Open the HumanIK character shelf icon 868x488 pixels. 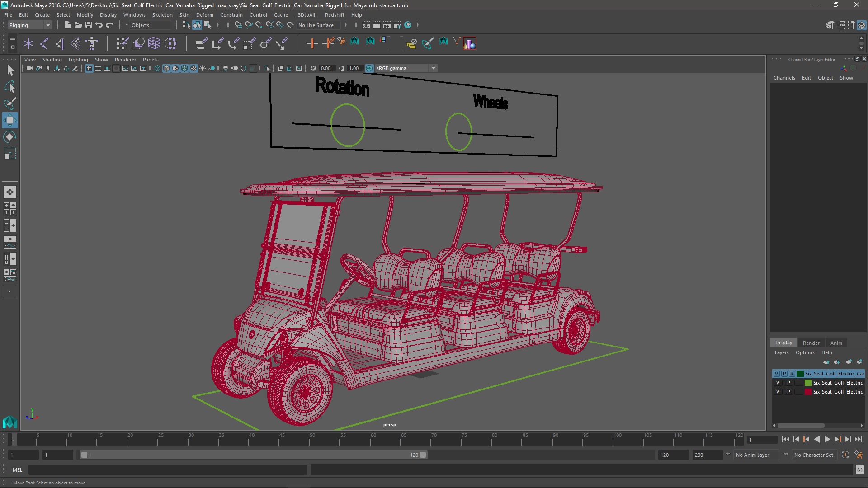click(x=92, y=43)
